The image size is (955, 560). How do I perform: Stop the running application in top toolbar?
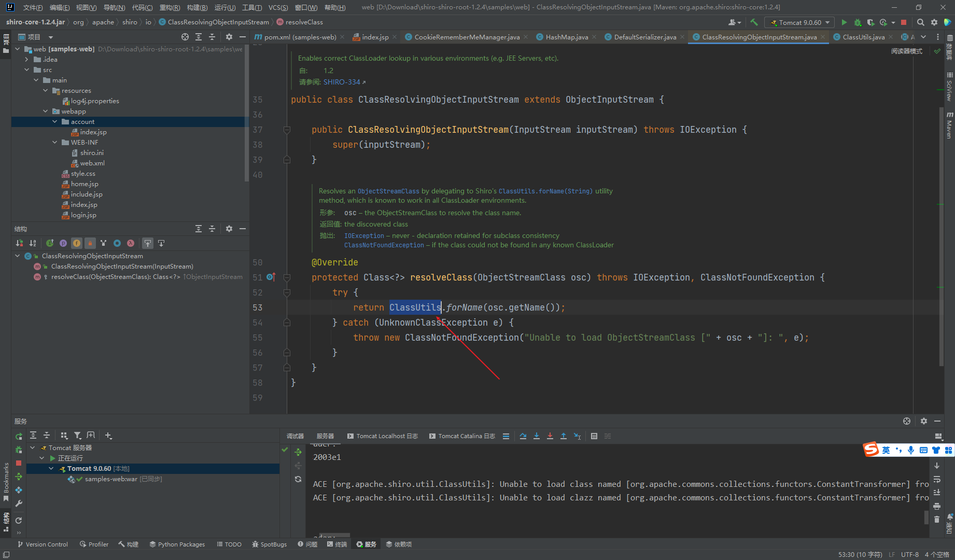click(x=904, y=22)
